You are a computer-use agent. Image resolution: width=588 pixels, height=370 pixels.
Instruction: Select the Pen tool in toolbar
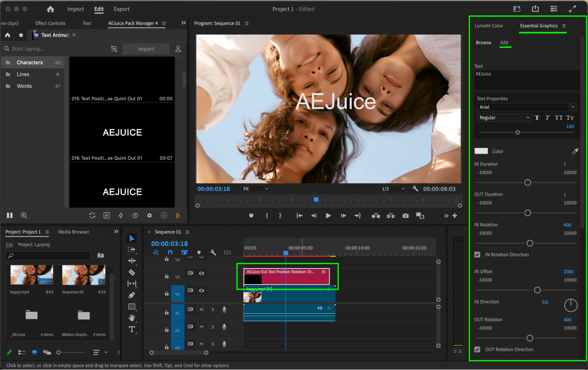(132, 295)
